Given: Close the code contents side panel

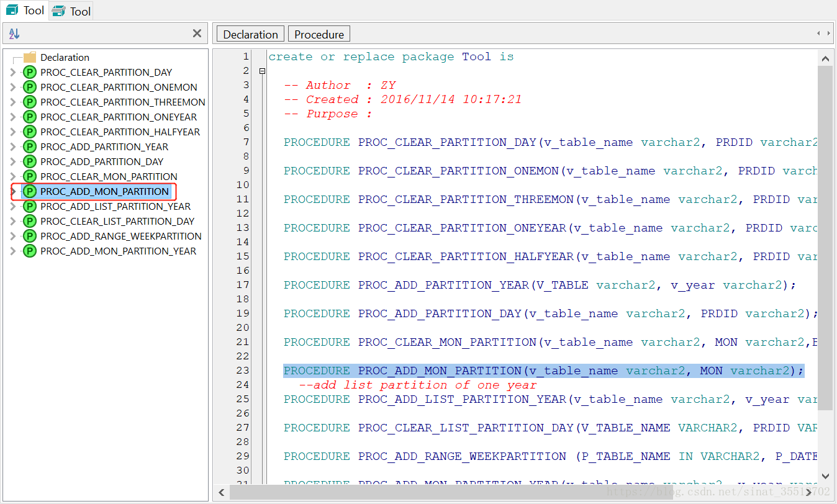Looking at the screenshot, I should pyautogui.click(x=197, y=34).
